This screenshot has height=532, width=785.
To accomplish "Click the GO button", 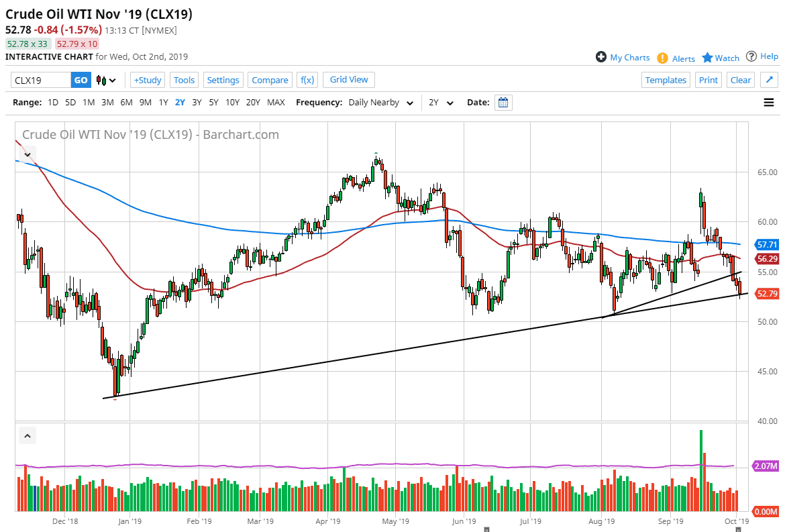I will pos(81,79).
